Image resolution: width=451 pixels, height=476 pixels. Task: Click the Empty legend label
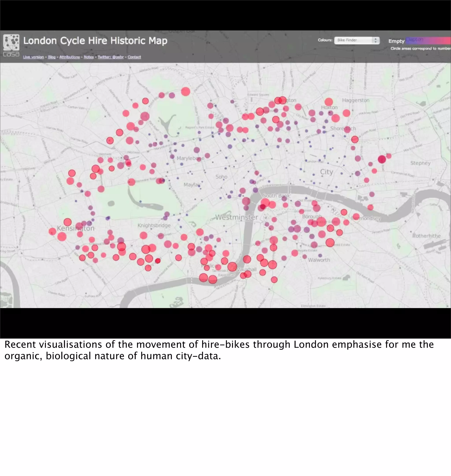click(x=396, y=41)
